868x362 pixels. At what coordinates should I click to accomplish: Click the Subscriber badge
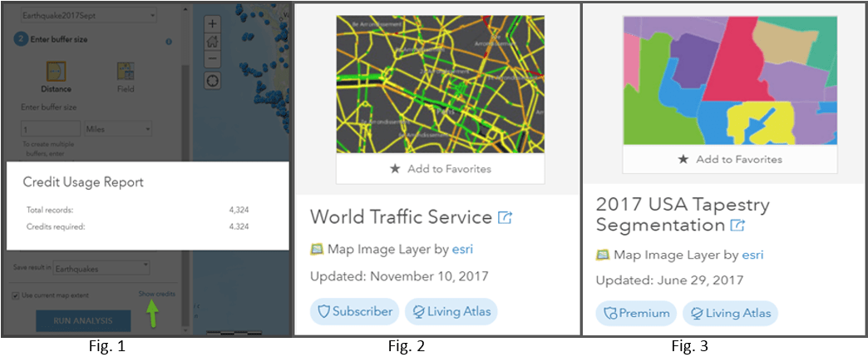point(355,311)
